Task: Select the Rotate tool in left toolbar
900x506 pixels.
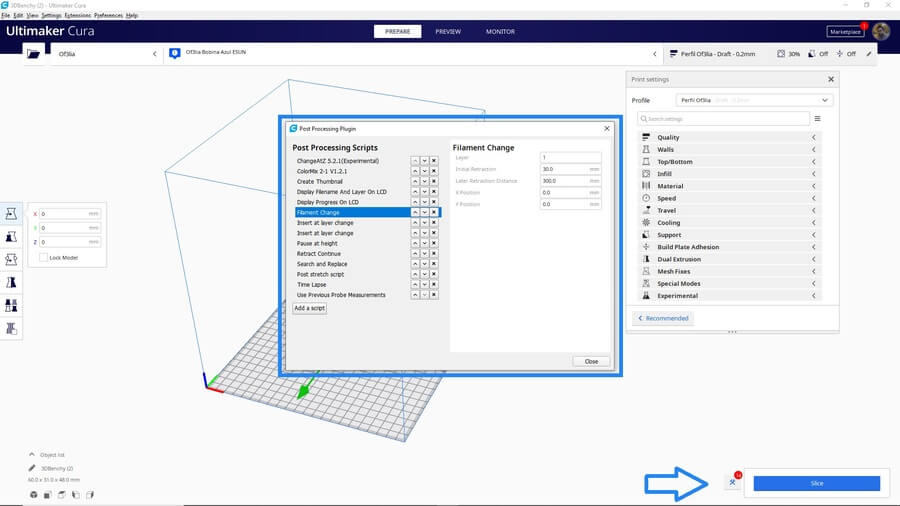Action: 12,260
